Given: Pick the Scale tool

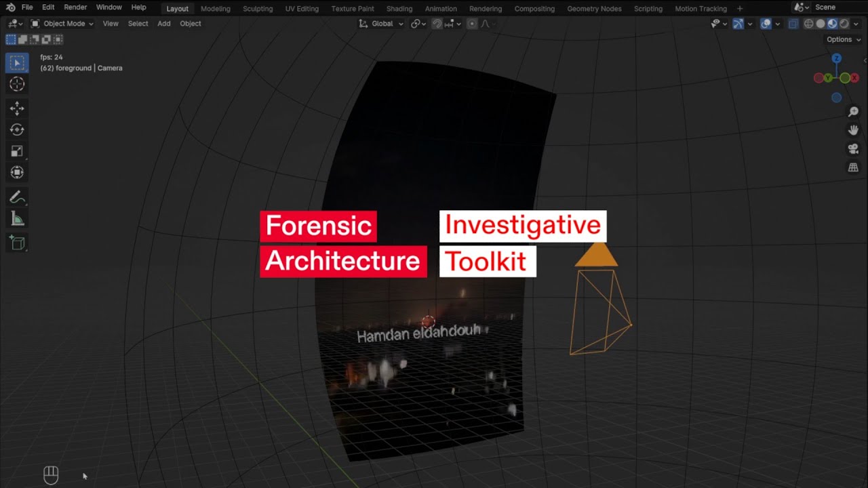Looking at the screenshot, I should (17, 151).
